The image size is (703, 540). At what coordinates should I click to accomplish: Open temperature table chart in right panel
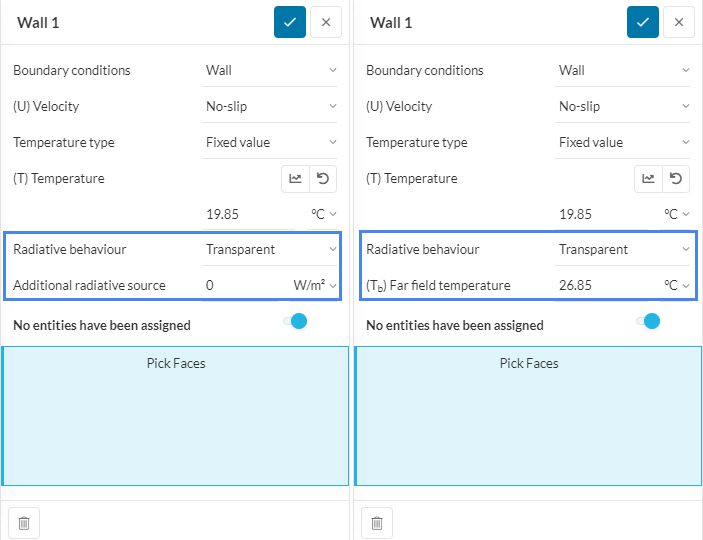[x=648, y=179]
